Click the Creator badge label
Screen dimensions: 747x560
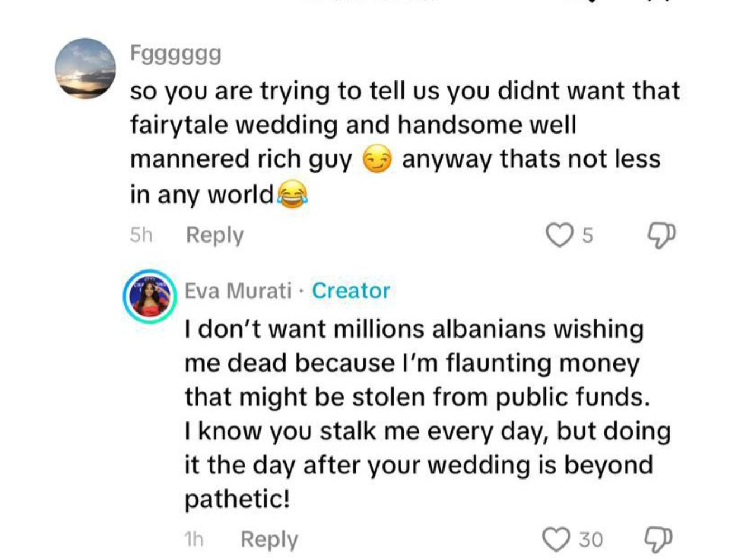point(351,291)
